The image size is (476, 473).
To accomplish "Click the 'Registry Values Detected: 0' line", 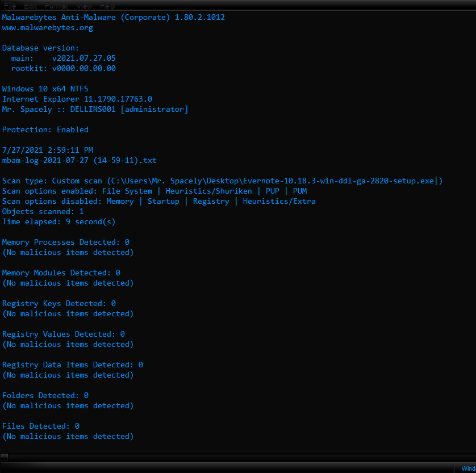I will pos(64,334).
